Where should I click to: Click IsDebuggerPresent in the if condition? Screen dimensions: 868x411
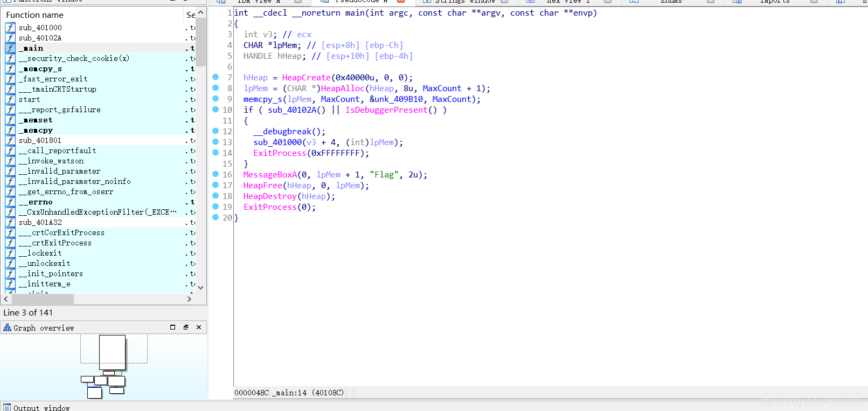coord(386,110)
